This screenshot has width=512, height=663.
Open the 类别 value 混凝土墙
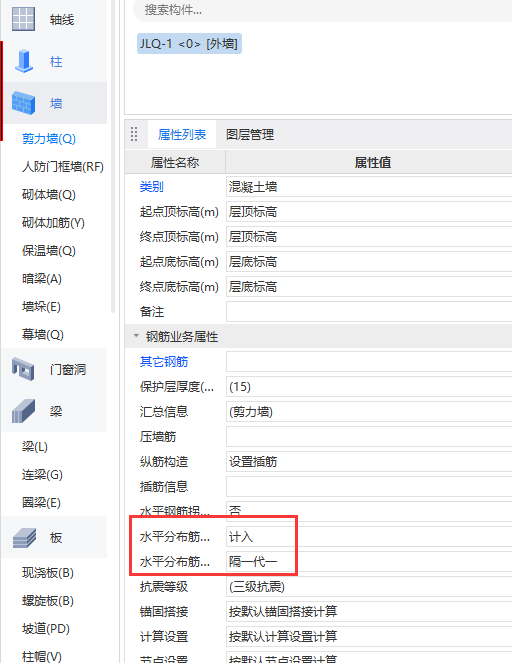coord(369,186)
